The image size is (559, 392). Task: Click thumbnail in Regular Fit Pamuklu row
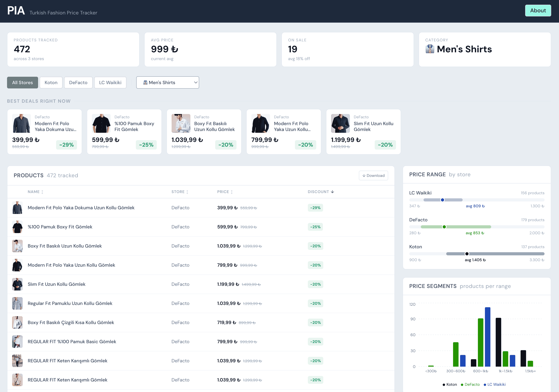click(x=17, y=303)
